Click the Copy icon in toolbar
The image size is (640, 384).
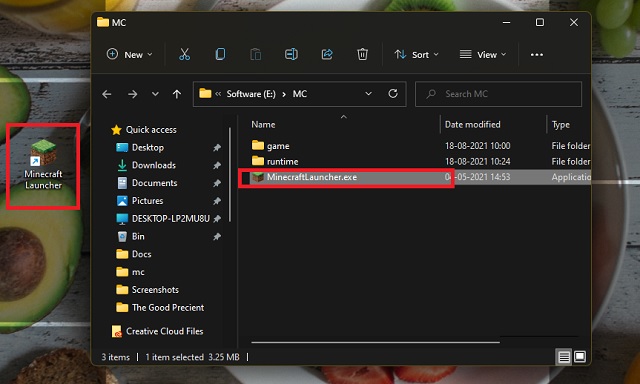click(x=220, y=54)
